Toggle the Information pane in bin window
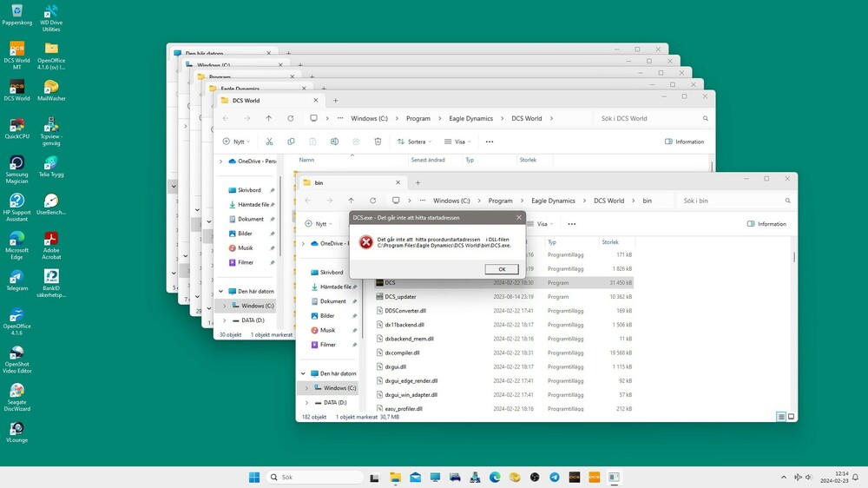Viewport: 868px width, 488px height. pos(766,224)
